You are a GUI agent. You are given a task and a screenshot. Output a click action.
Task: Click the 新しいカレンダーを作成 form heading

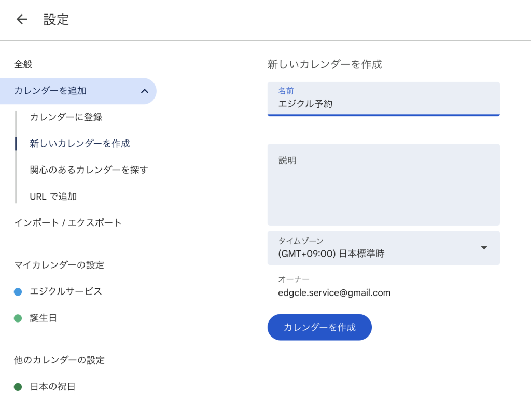(325, 64)
